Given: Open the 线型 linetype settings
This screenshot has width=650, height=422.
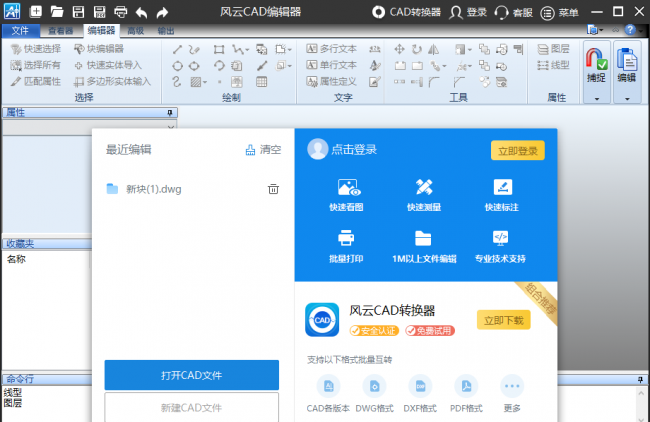Looking at the screenshot, I should coord(553,65).
